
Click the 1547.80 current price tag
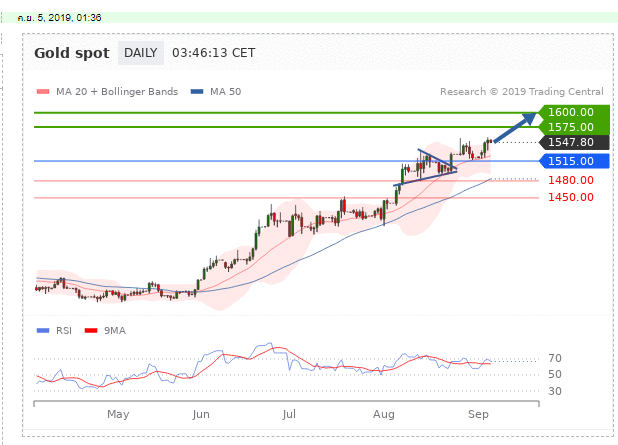[x=571, y=143]
